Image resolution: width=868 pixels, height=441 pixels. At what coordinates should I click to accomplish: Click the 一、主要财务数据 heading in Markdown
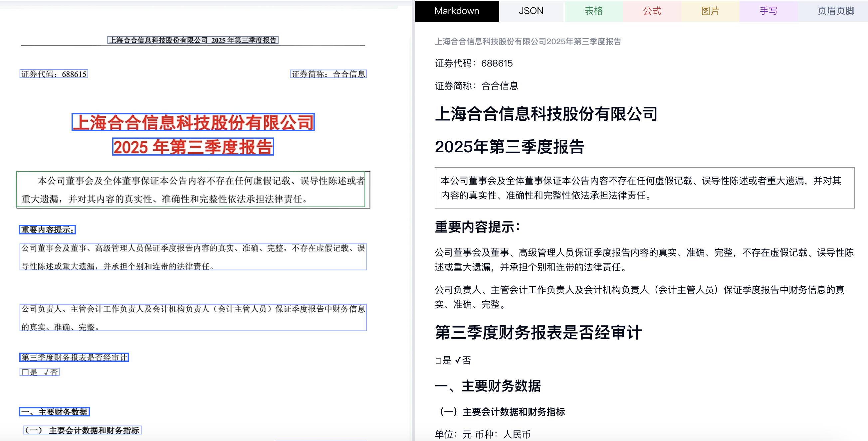(x=488, y=386)
